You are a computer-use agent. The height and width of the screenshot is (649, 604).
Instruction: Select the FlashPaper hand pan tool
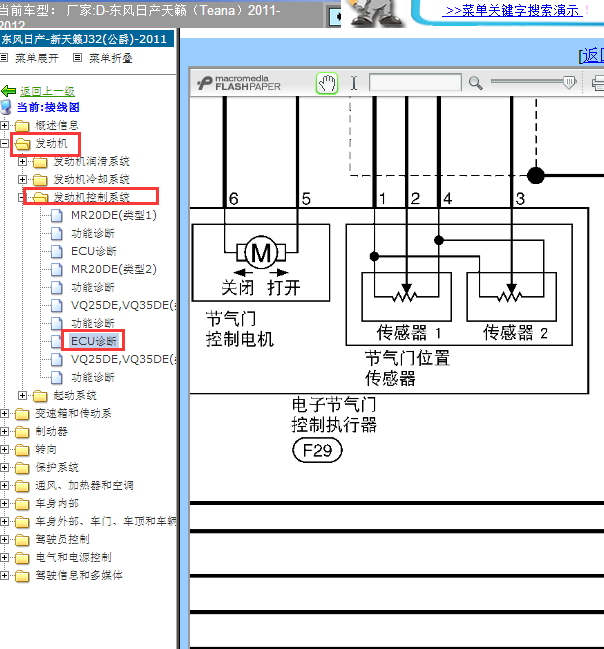pos(327,83)
